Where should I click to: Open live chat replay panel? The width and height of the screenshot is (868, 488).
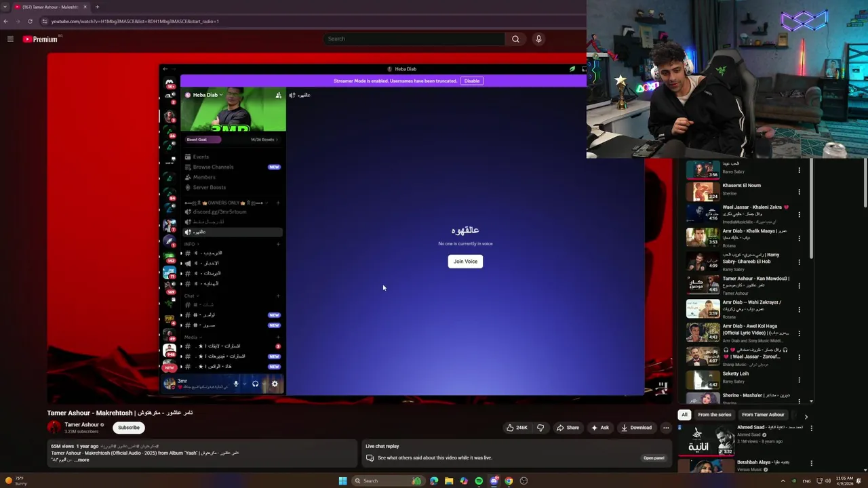tap(654, 457)
